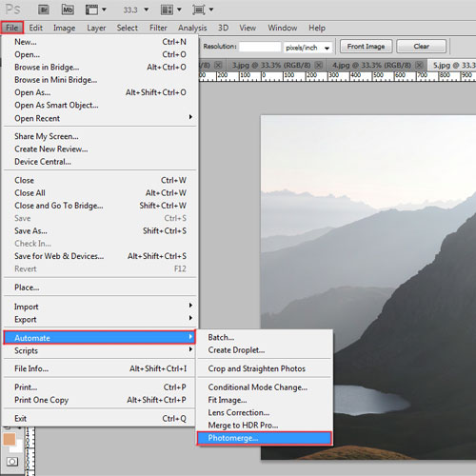Toggle Quick Mask mode icon
The image size is (476, 476).
click(12, 462)
